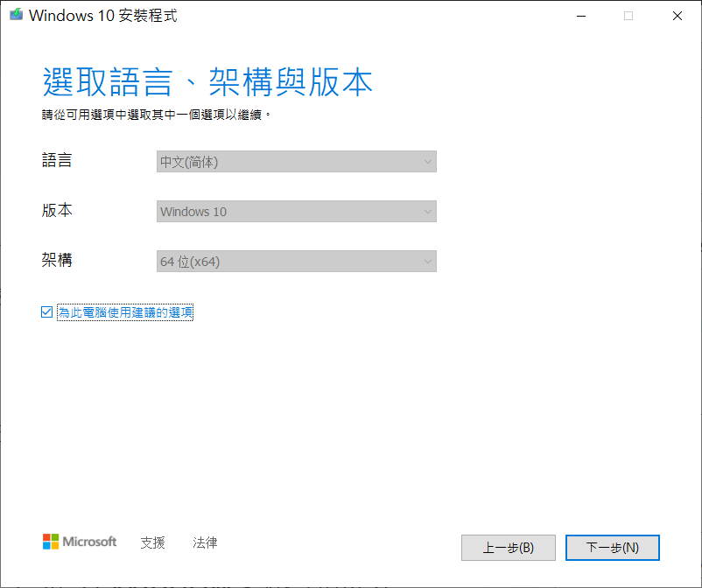Viewport: 702px width, 588px height.
Task: Open the 版本 dropdown showing Windows 10
Action: (x=297, y=211)
